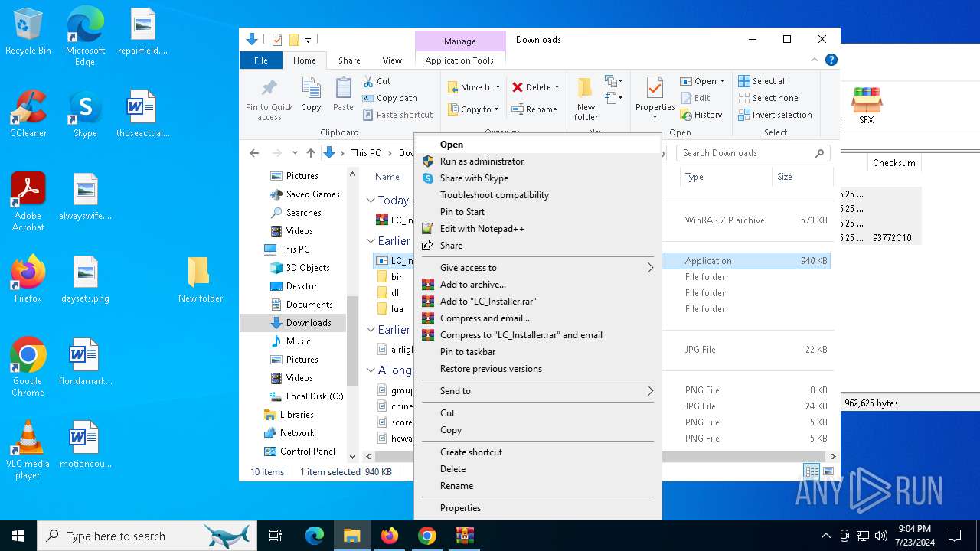Switch to details view button
The height and width of the screenshot is (551, 980).
(812, 472)
